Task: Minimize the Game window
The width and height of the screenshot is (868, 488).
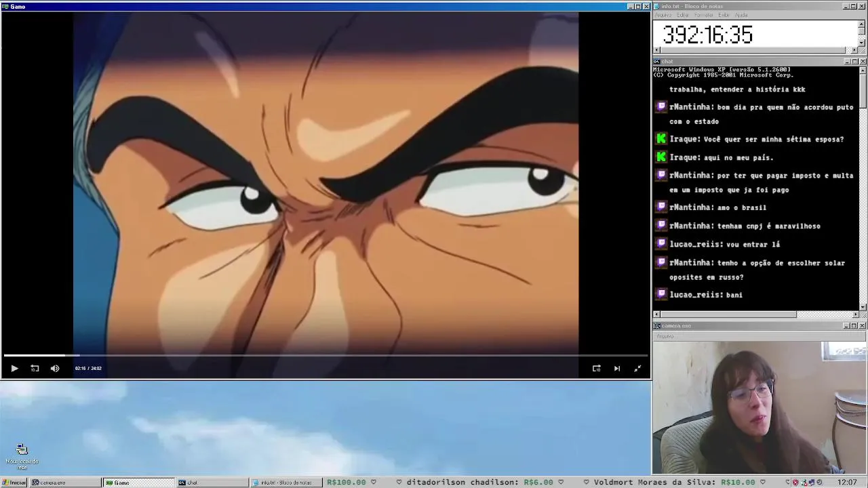Action: point(630,6)
